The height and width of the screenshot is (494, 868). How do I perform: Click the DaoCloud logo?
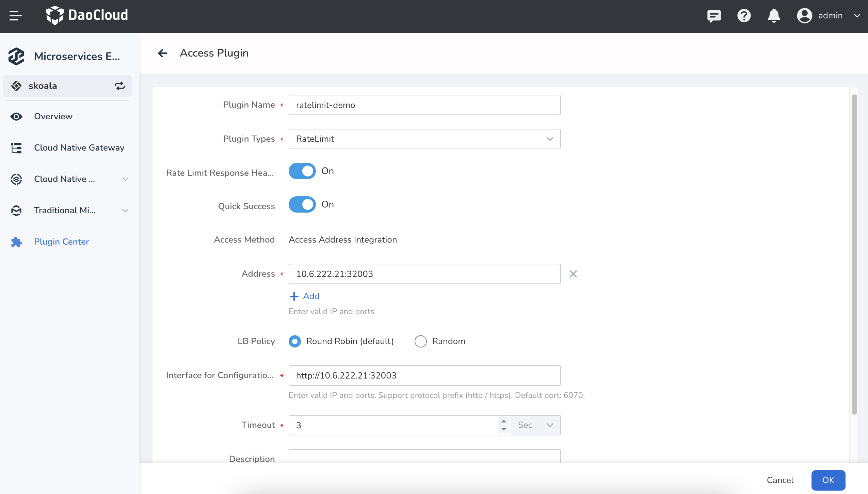[x=87, y=15]
